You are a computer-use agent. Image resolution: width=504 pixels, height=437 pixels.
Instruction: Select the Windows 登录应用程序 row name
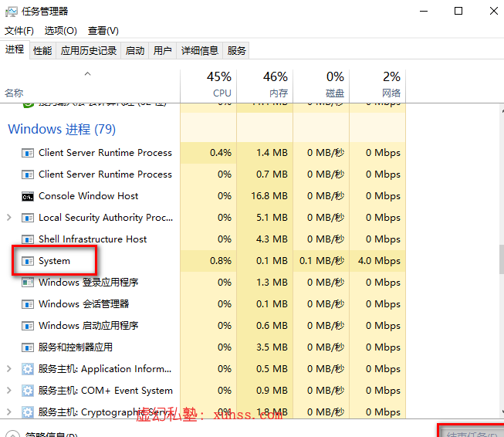tap(89, 283)
